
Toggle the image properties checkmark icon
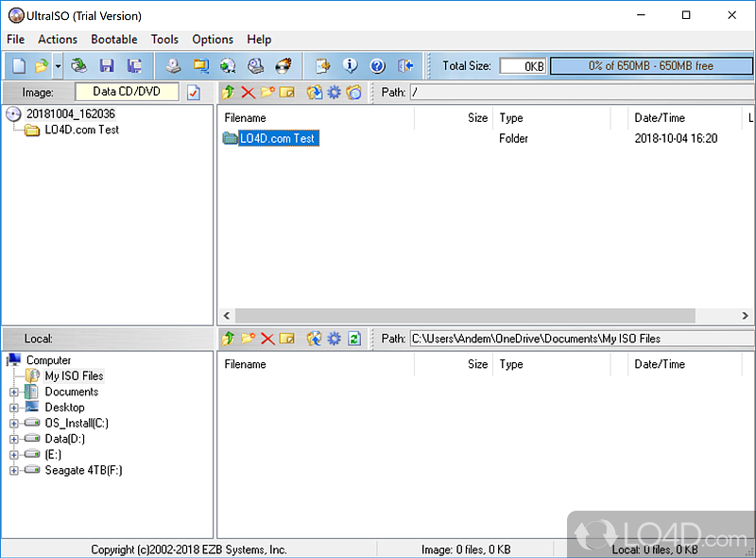[x=194, y=92]
